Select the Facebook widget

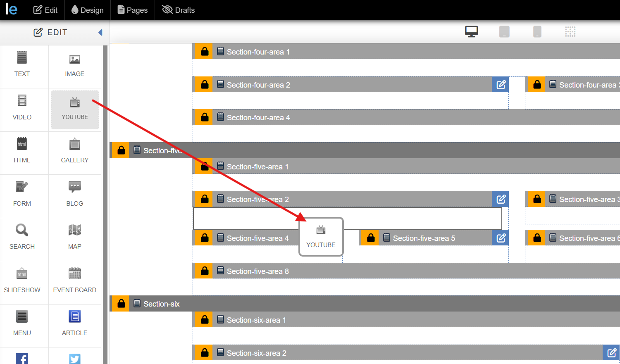(x=22, y=358)
